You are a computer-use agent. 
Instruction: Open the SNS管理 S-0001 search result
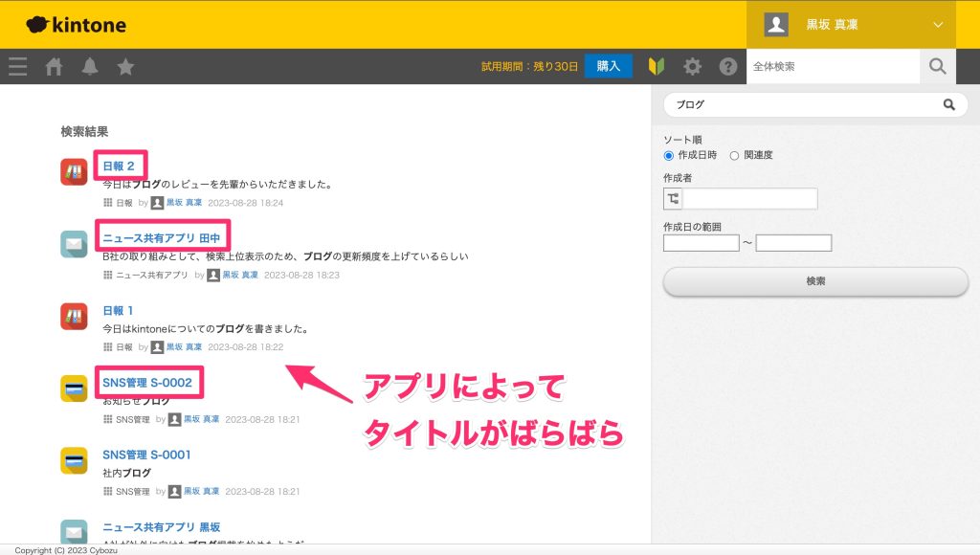click(x=146, y=455)
